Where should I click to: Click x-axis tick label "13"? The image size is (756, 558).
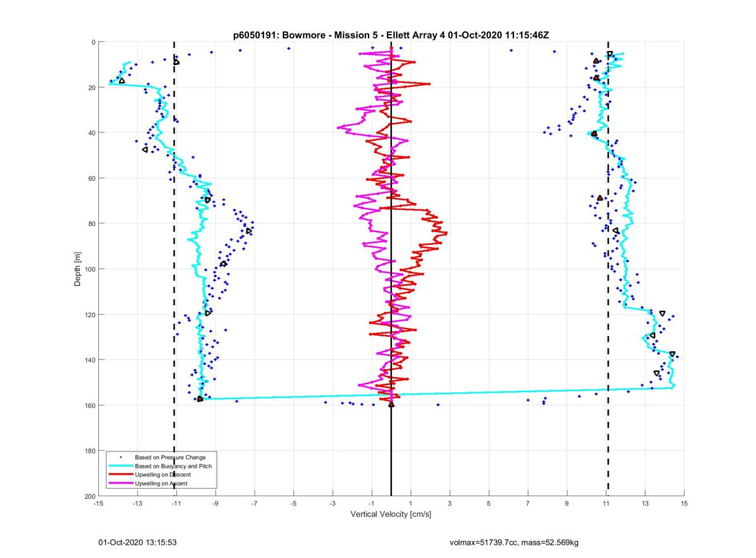point(645,504)
